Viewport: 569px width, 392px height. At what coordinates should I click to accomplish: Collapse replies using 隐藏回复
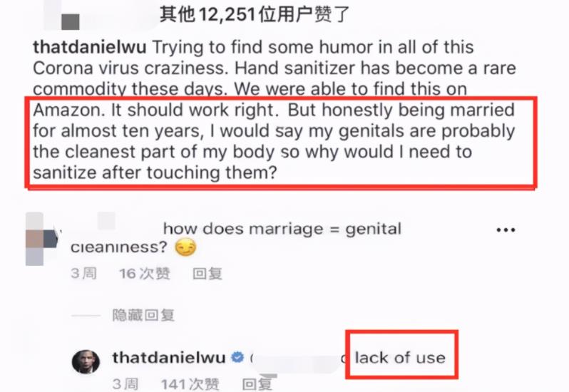[x=143, y=316]
